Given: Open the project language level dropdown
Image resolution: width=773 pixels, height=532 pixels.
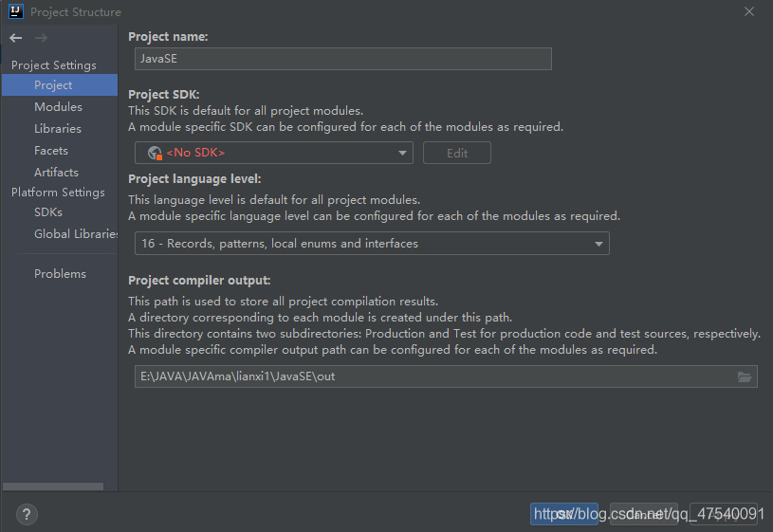Looking at the screenshot, I should (372, 244).
